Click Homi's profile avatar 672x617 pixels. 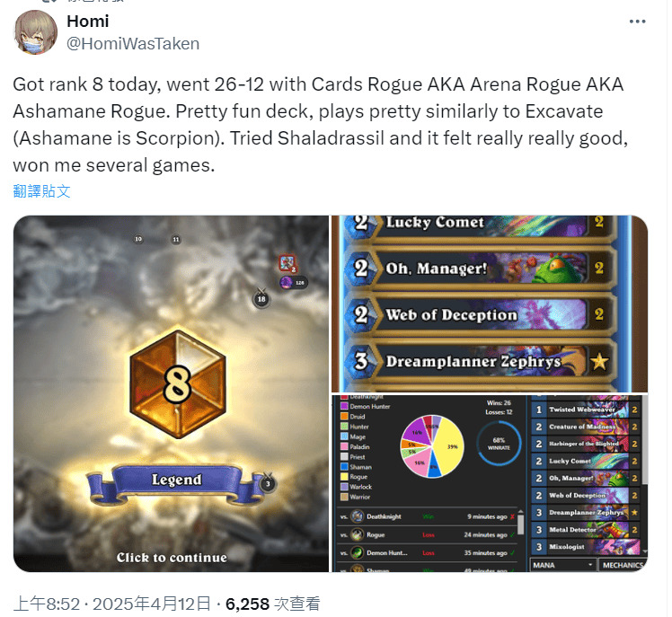coord(36,32)
